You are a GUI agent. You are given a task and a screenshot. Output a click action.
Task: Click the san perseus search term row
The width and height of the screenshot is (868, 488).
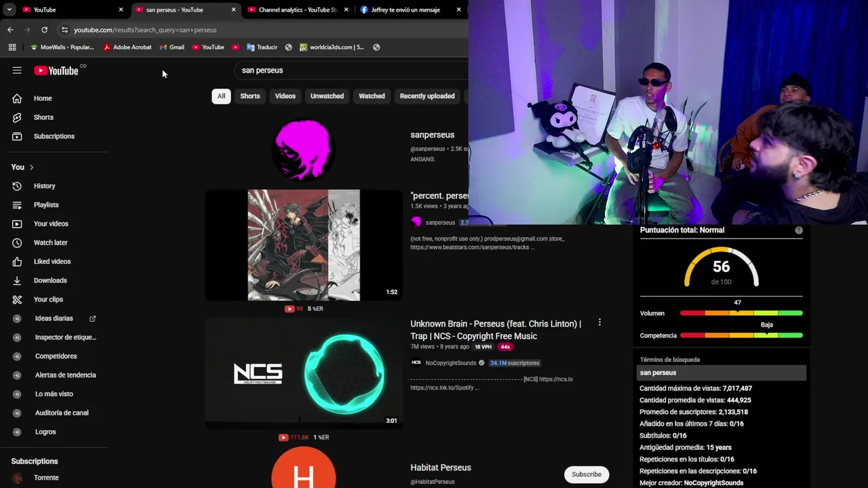click(722, 373)
